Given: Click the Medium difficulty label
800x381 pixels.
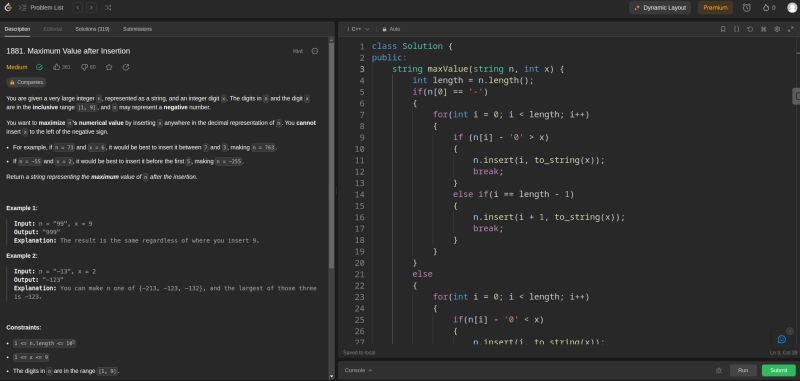Looking at the screenshot, I should click(x=17, y=67).
